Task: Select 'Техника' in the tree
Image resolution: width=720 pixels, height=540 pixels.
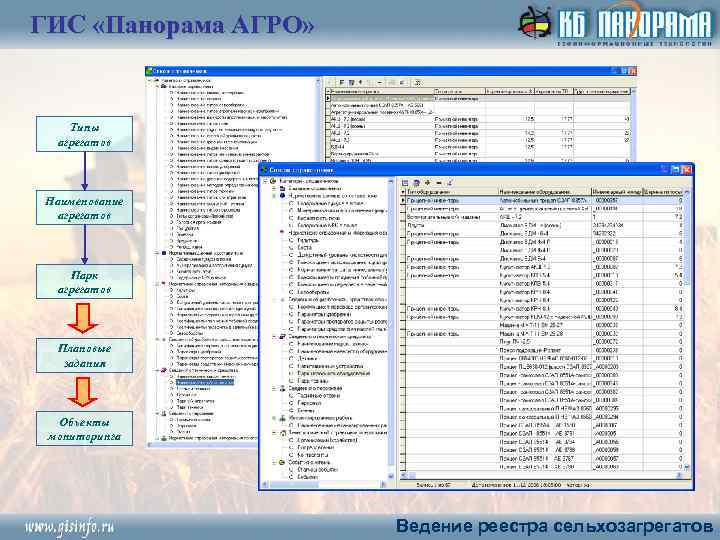Action: coord(307,359)
